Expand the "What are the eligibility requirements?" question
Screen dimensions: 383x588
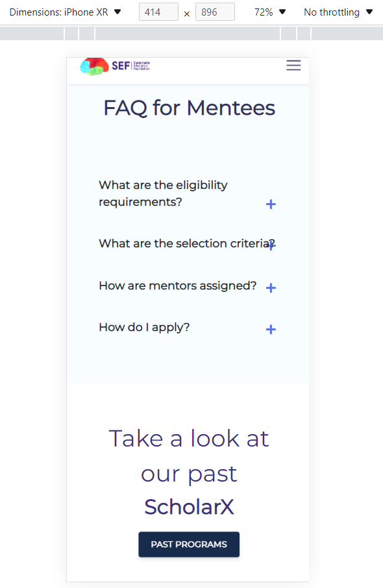(271, 204)
